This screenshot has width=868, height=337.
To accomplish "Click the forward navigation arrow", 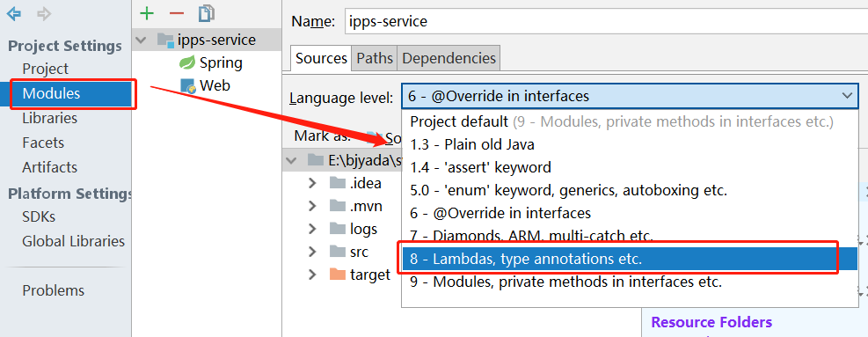I will pos(44,14).
